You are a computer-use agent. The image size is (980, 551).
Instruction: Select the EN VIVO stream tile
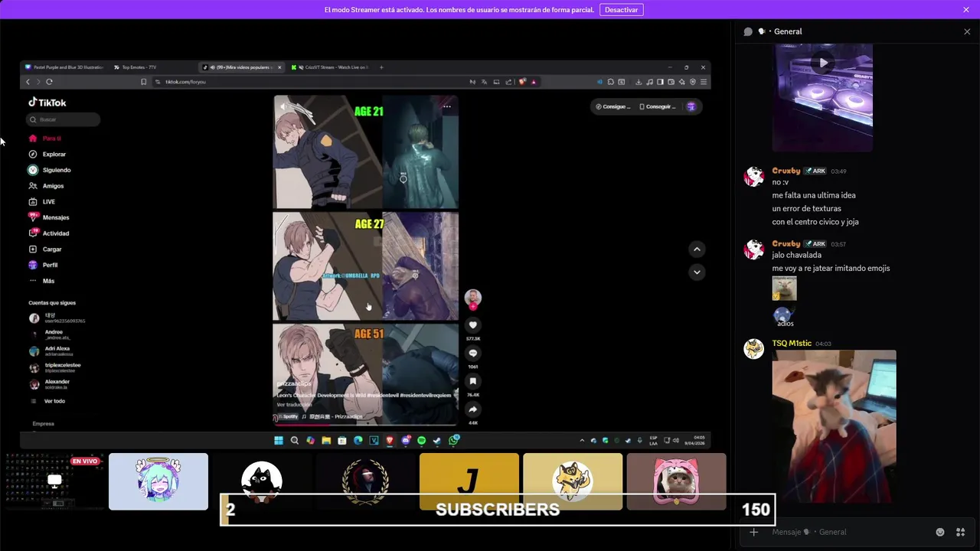54,481
